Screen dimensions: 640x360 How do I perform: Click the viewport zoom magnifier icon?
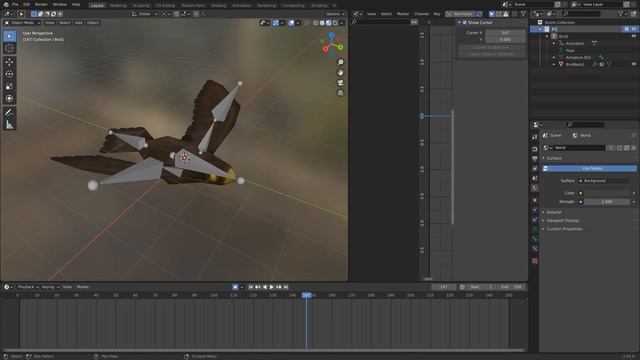click(340, 62)
